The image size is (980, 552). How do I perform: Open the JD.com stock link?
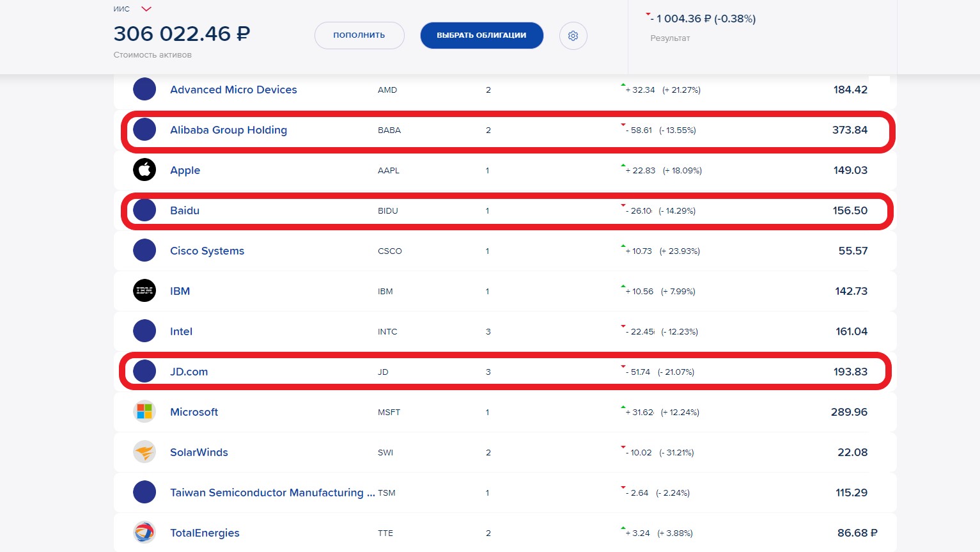pos(189,372)
